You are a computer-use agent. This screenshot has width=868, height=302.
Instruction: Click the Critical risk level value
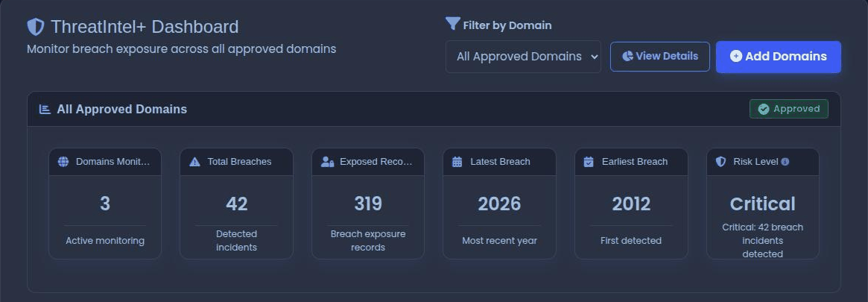763,204
